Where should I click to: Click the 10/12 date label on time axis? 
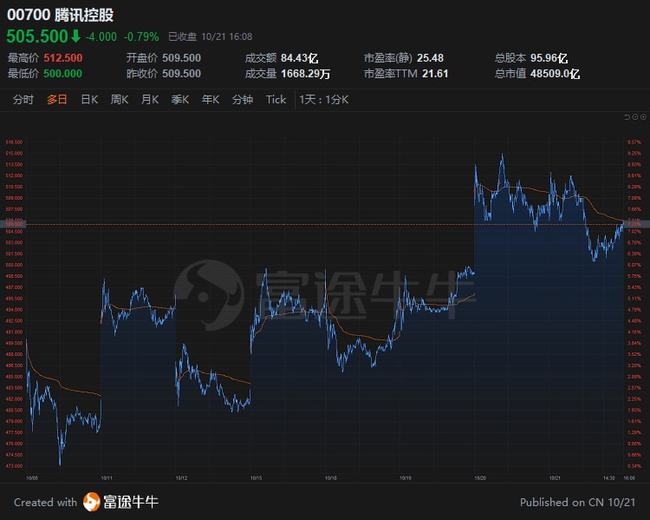(181, 478)
